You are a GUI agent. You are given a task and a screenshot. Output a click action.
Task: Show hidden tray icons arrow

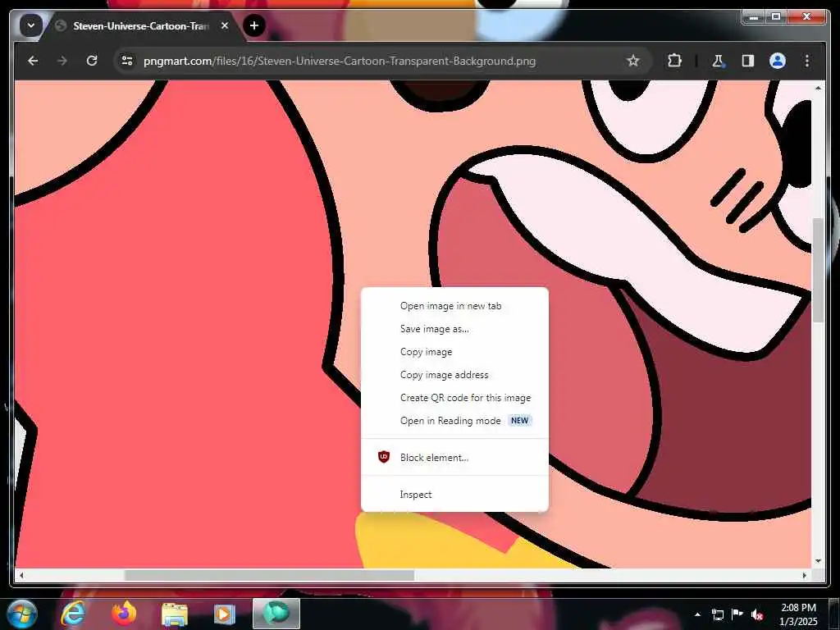(697, 614)
